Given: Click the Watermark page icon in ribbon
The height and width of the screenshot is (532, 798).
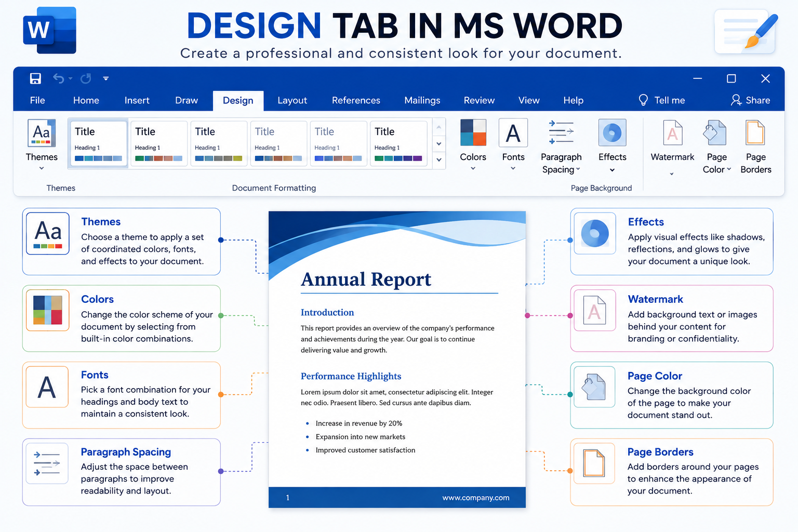Looking at the screenshot, I should click(x=672, y=132).
